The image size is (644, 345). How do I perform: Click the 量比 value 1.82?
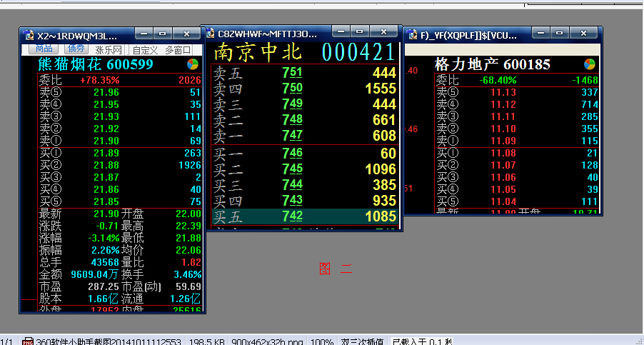[191, 262]
